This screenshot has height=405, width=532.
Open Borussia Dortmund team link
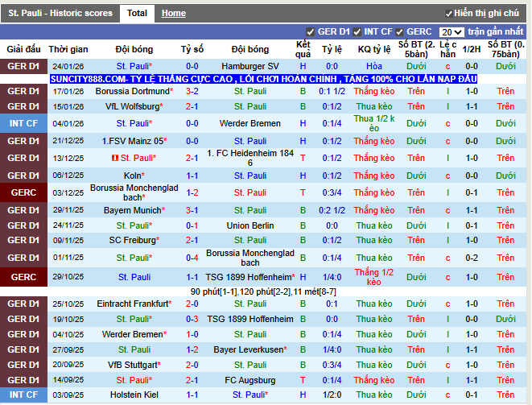click(x=132, y=91)
